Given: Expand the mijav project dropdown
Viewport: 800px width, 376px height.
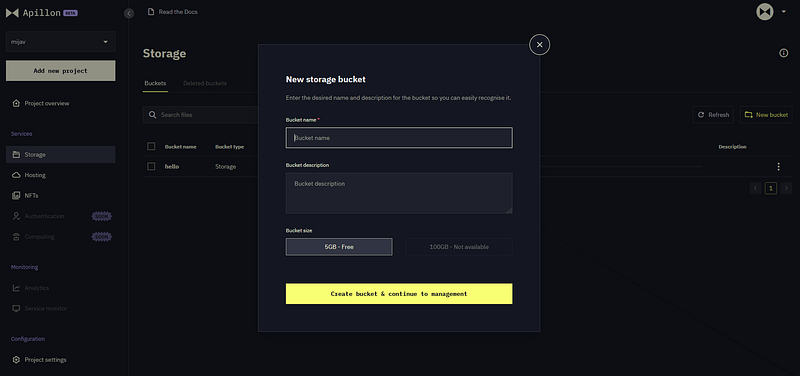Looking at the screenshot, I should (106, 42).
